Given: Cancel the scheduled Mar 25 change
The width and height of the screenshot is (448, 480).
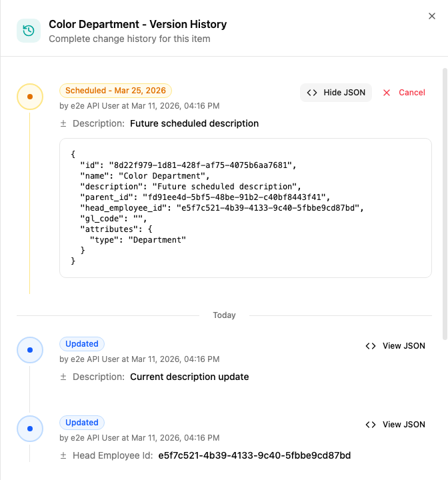Looking at the screenshot, I should coord(404,93).
